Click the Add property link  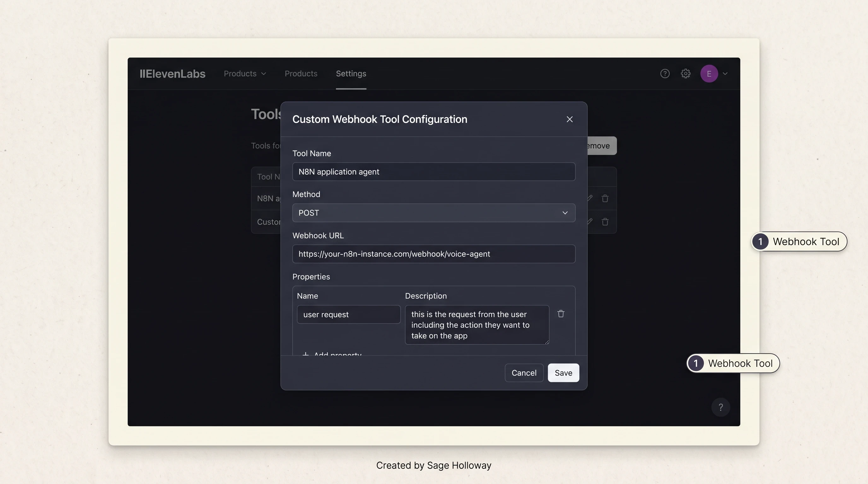(x=332, y=354)
